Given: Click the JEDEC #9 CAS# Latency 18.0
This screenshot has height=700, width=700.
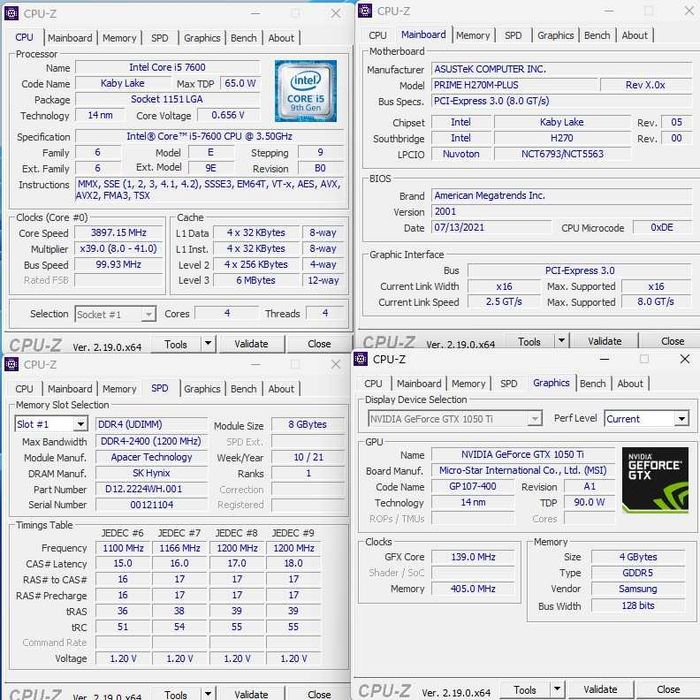Looking at the screenshot, I should [293, 563].
